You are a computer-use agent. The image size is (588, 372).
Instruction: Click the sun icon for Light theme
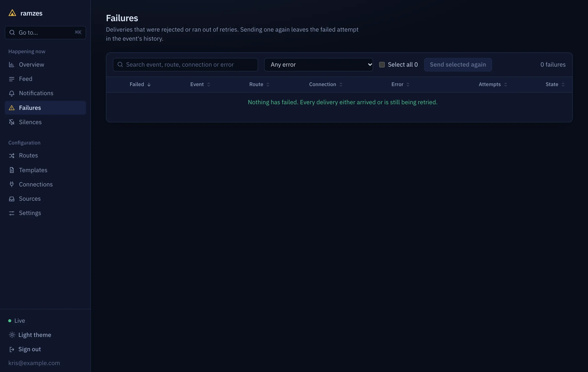[12, 335]
